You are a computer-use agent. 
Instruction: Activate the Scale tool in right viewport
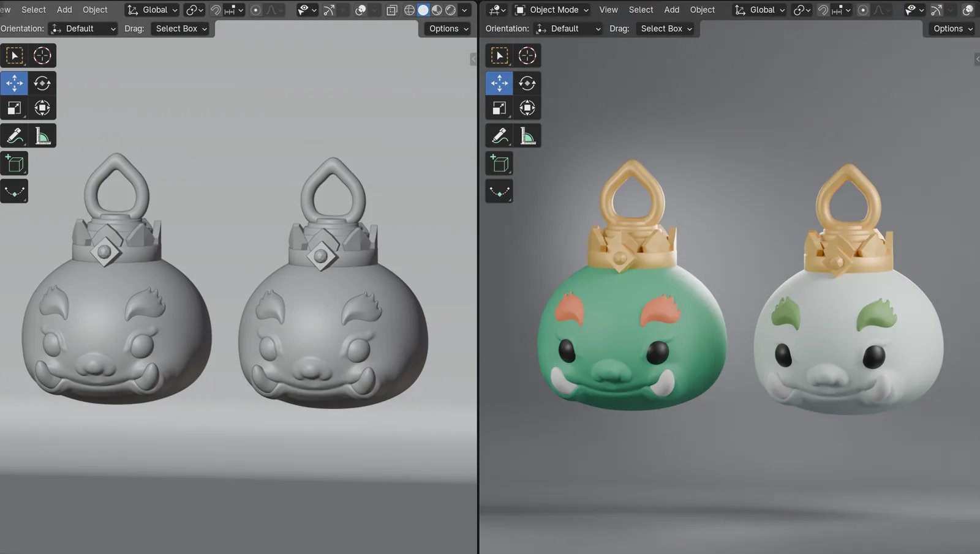pyautogui.click(x=499, y=108)
